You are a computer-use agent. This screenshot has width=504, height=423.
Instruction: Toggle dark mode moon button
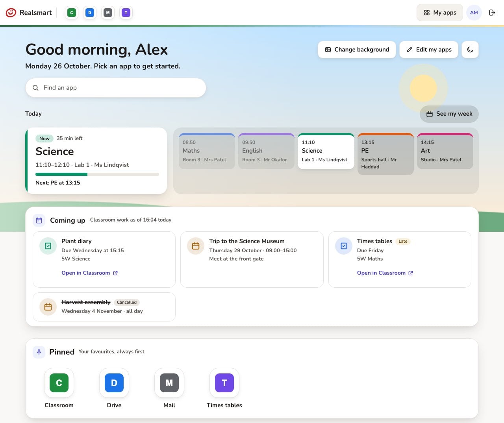470,50
